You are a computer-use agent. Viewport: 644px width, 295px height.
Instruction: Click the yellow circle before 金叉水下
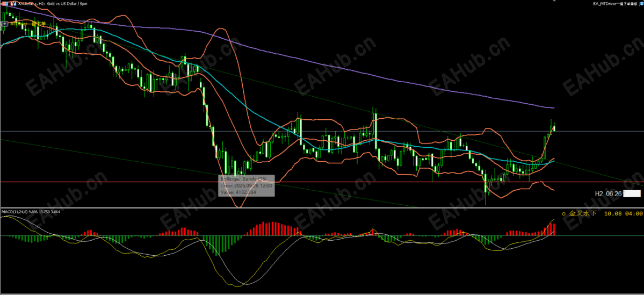click(x=563, y=214)
